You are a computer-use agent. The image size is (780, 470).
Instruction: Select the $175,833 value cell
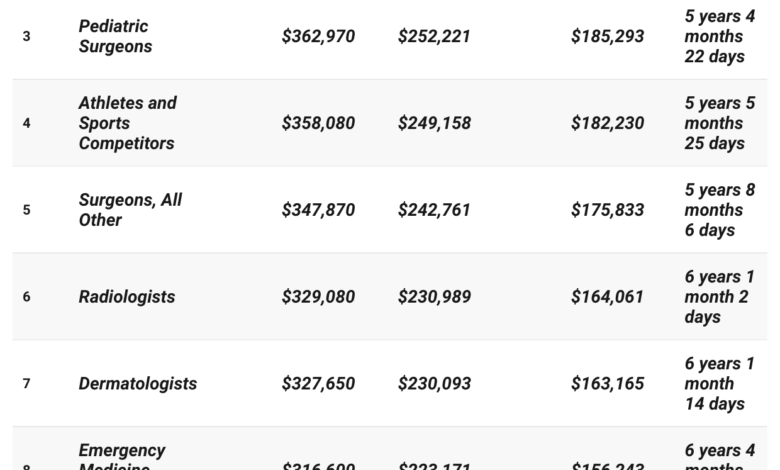tap(607, 211)
